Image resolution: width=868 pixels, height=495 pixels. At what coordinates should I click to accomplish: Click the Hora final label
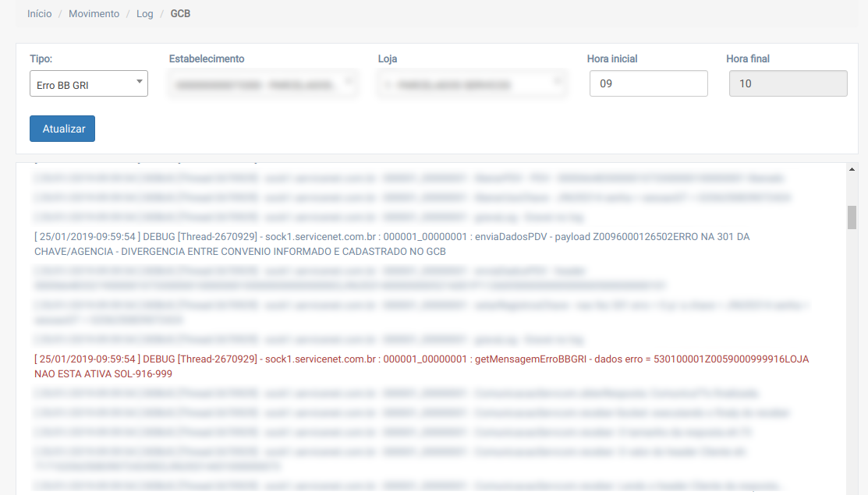[748, 59]
